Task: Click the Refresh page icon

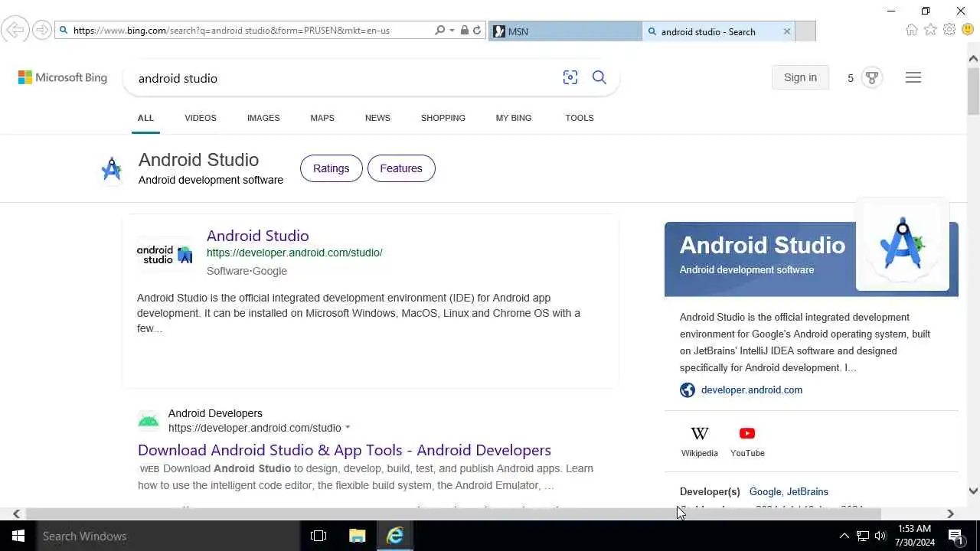Action: 477,31
